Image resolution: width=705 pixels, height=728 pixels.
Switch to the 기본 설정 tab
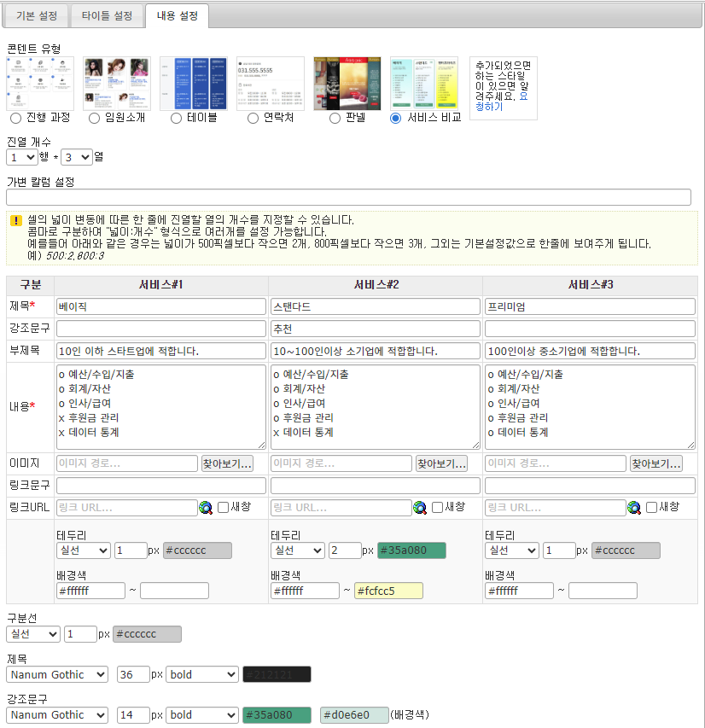(x=37, y=15)
